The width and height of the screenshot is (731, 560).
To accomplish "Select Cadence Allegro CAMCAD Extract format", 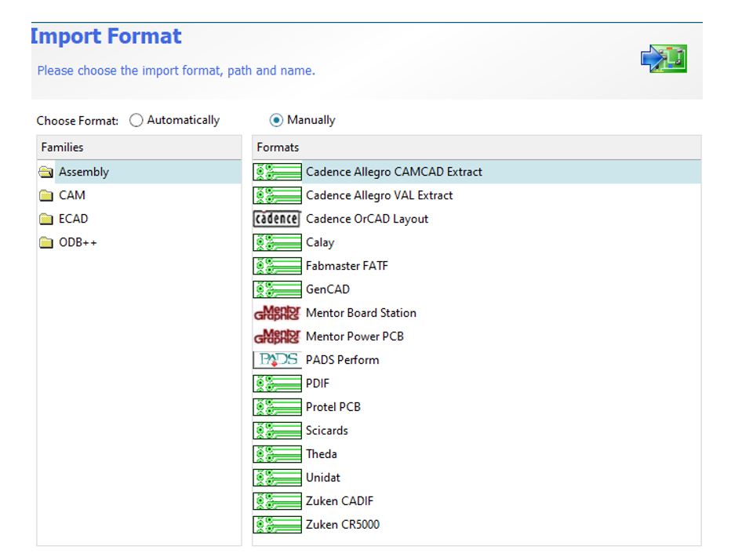I will click(x=392, y=171).
